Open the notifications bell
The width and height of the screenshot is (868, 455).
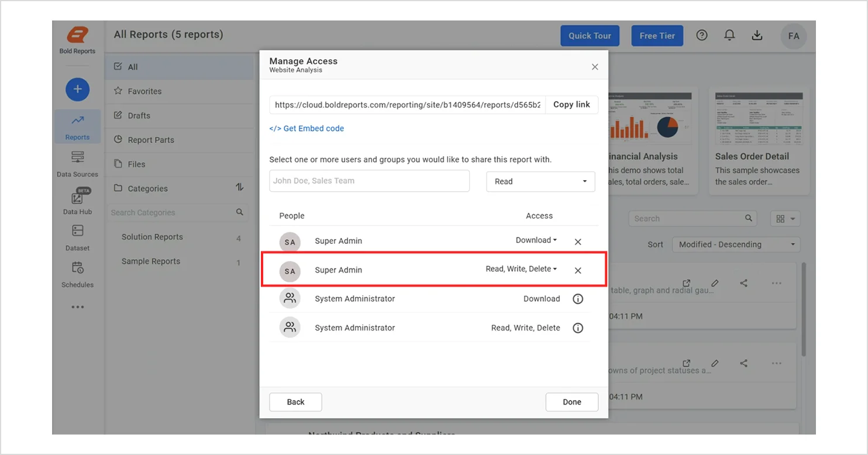point(729,36)
